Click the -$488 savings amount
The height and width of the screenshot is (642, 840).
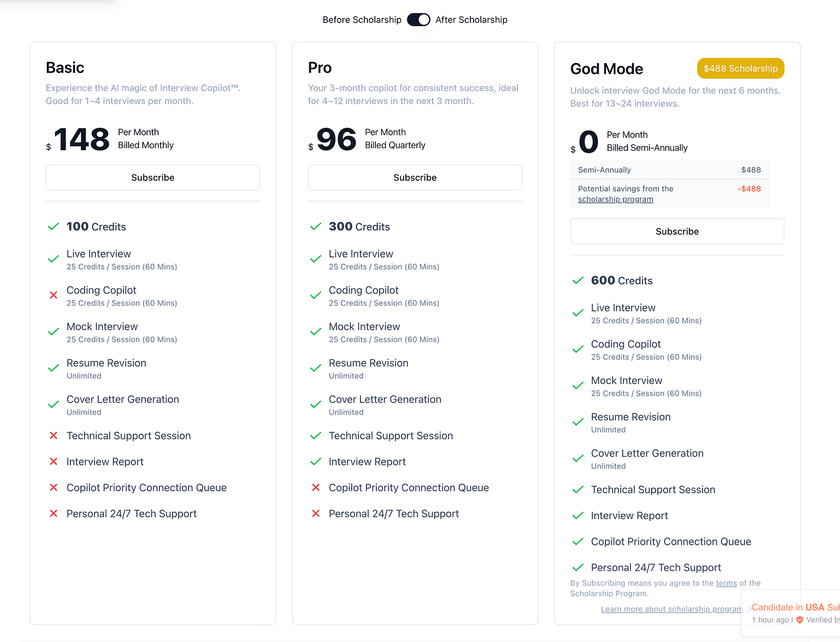coord(749,189)
